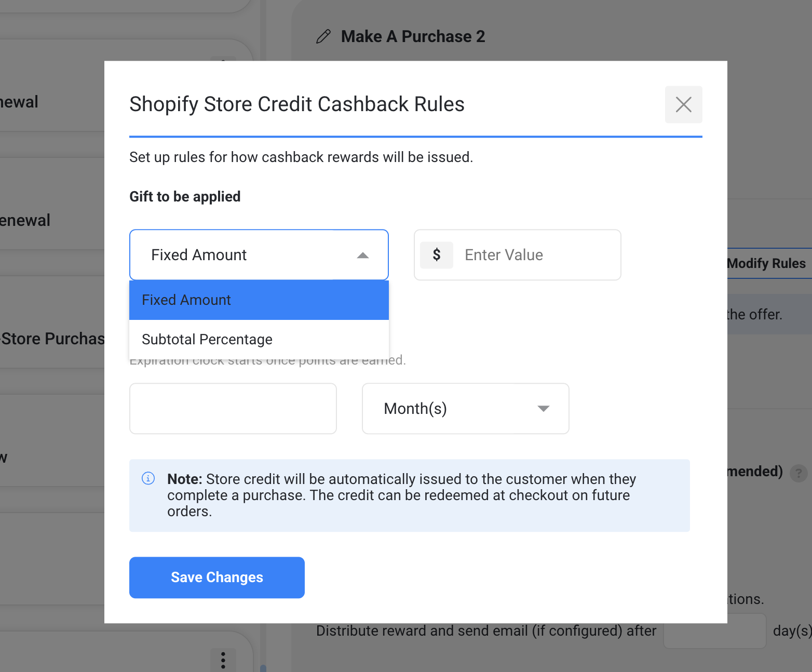Image resolution: width=812 pixels, height=672 pixels.
Task: Click the pencil edit icon beside Make A Purchase 2
Action: click(x=323, y=36)
